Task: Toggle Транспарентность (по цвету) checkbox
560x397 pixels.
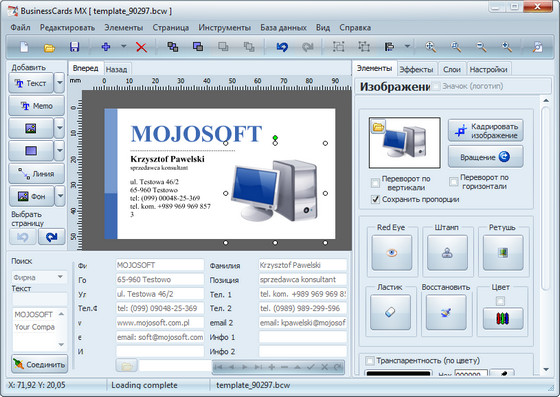Action: pyautogui.click(x=370, y=361)
